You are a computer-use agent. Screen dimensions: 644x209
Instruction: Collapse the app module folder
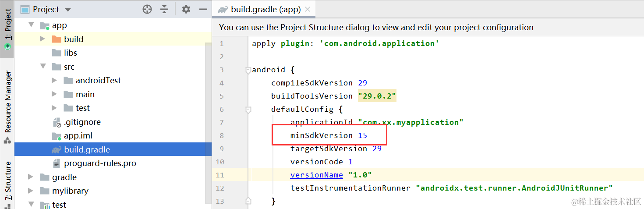click(x=31, y=25)
